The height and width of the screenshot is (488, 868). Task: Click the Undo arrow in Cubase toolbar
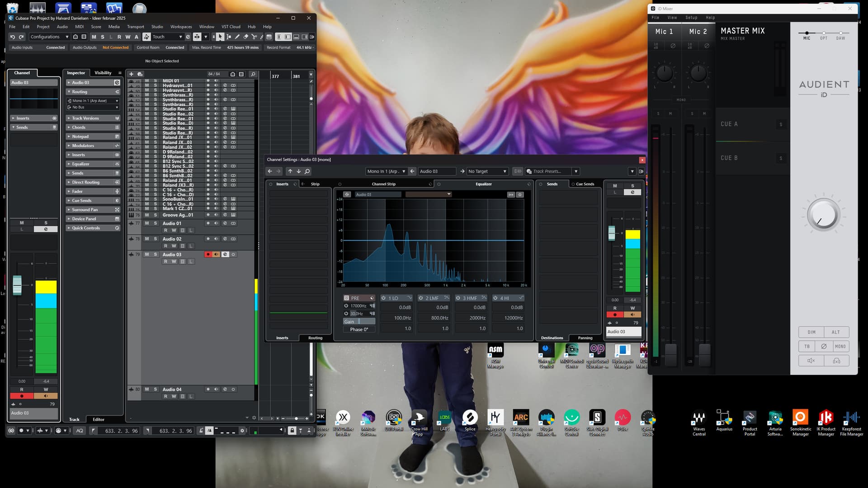tap(13, 37)
